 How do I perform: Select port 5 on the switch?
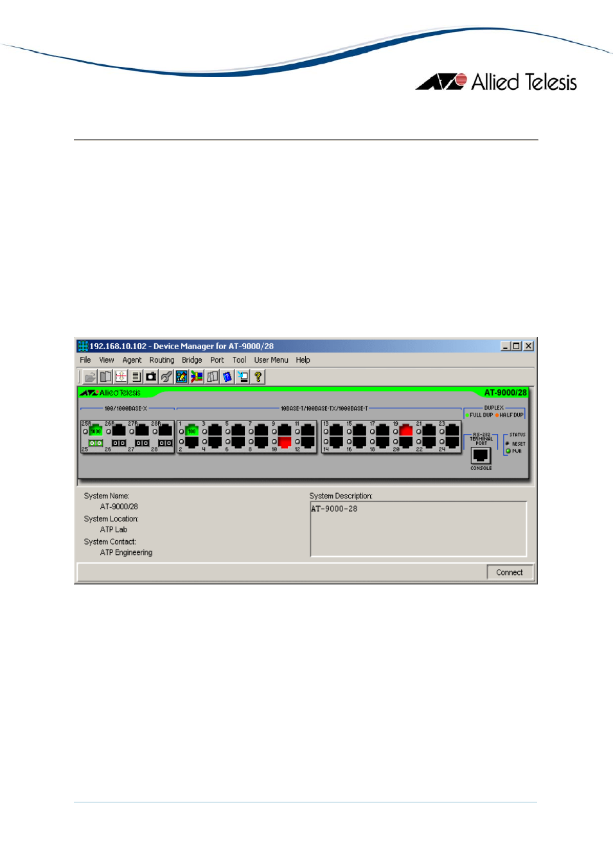(238, 430)
